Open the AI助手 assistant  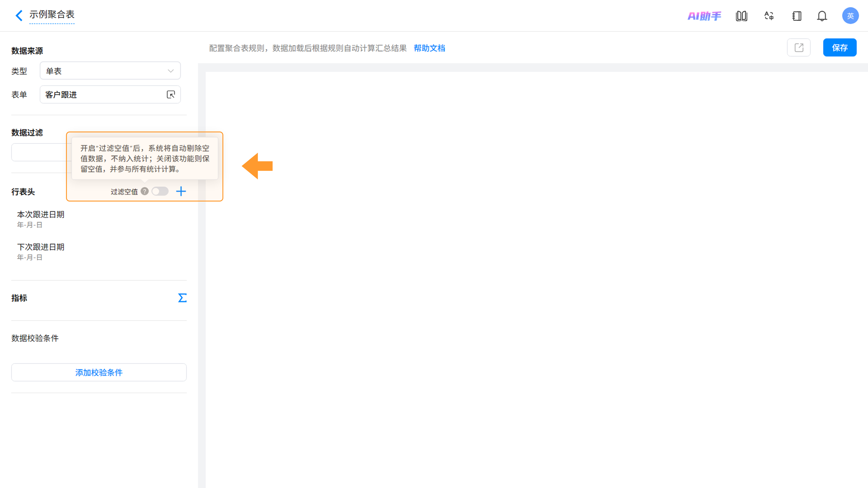[704, 16]
